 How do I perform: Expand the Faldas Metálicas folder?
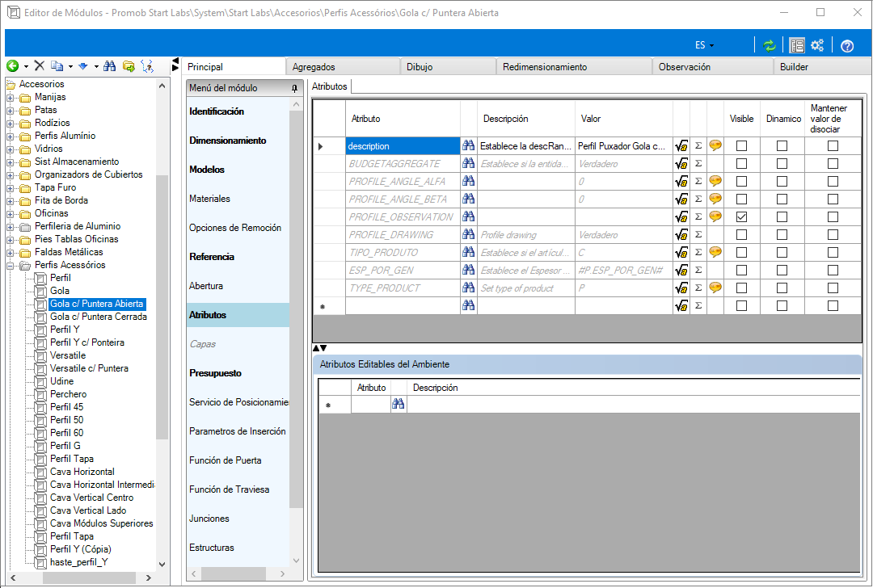[x=10, y=253]
